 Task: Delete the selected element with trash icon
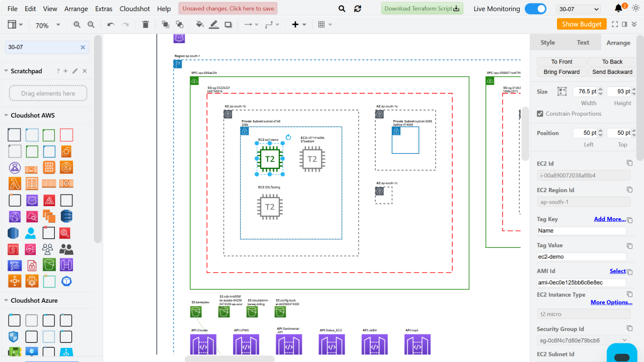[145, 25]
